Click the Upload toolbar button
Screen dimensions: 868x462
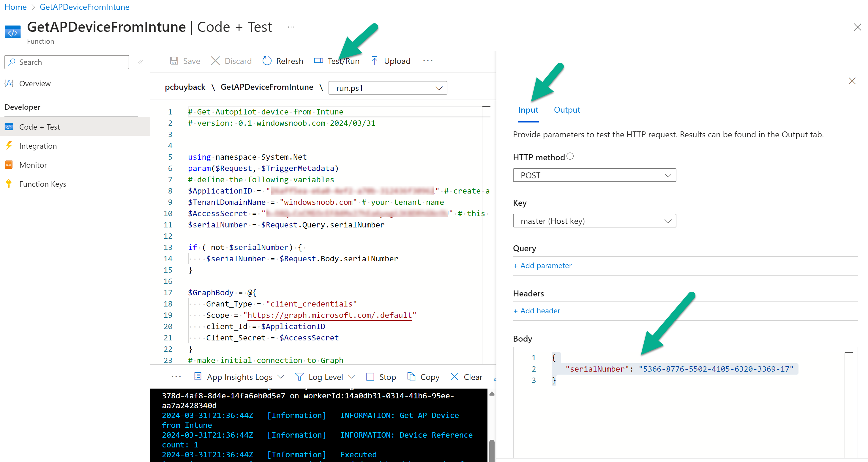[391, 61]
